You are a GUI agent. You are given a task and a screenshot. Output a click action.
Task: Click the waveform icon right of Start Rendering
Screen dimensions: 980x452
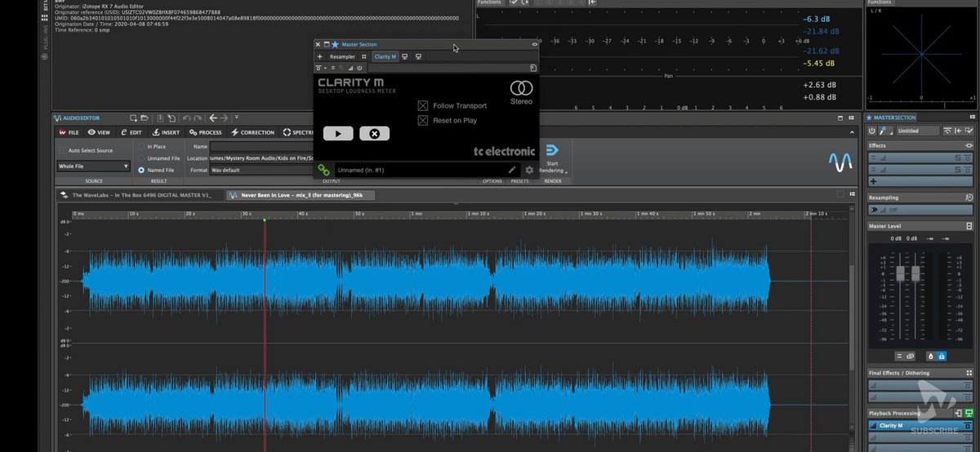(x=840, y=162)
